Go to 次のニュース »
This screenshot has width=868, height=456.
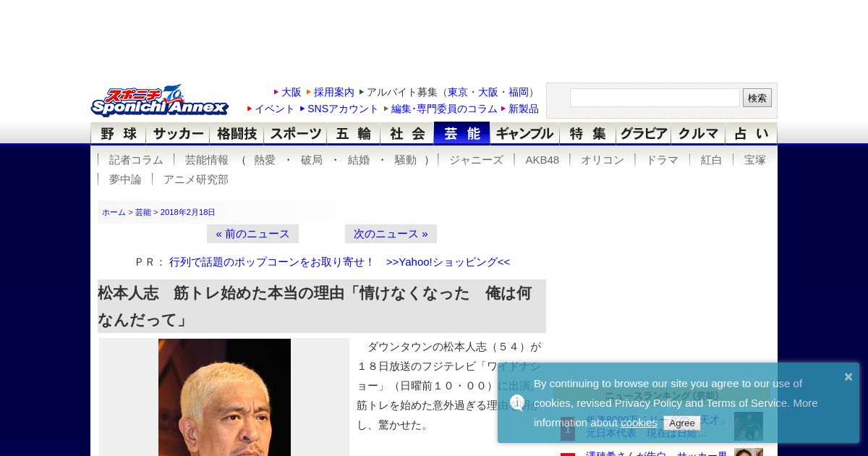391,234
